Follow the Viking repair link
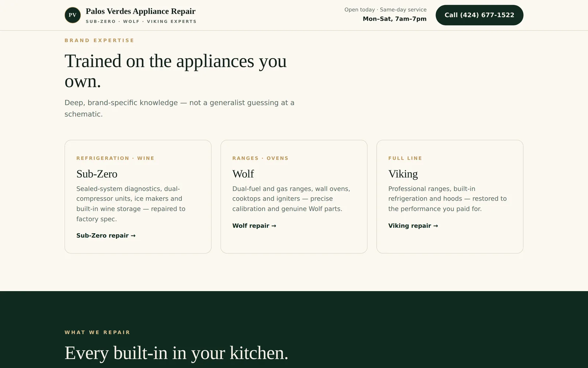 [x=413, y=226]
